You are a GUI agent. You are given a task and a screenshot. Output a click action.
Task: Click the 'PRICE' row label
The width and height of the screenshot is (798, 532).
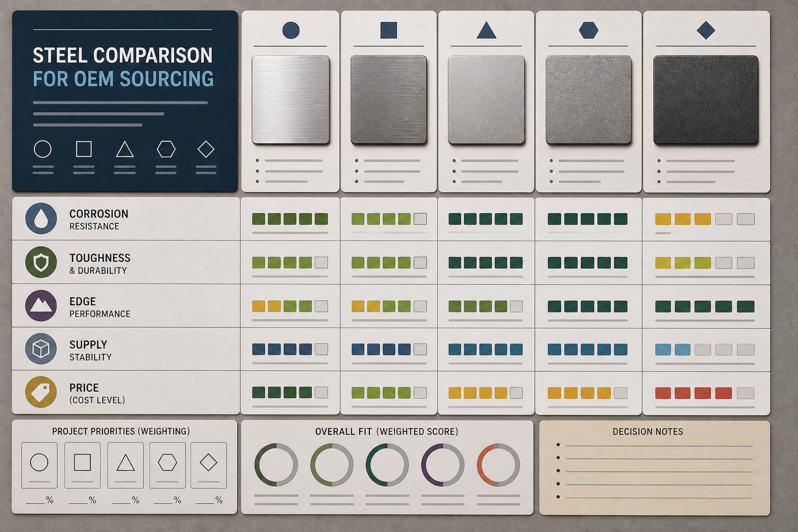click(84, 388)
